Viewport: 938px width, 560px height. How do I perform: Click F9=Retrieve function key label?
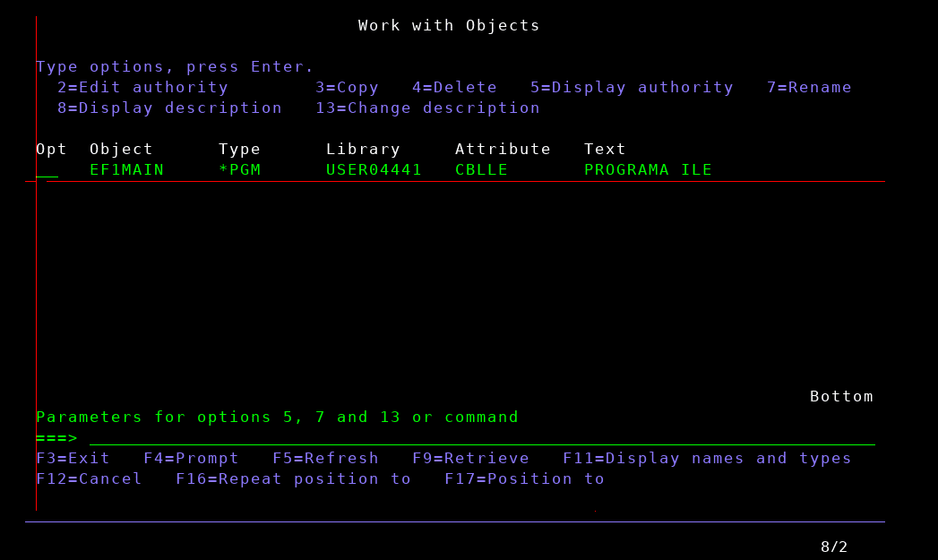[471, 458]
